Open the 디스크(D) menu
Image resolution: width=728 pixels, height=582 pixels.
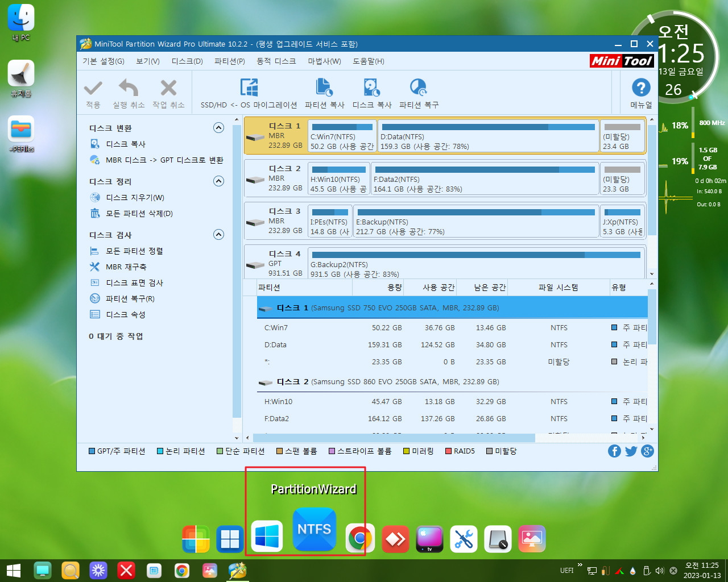187,61
